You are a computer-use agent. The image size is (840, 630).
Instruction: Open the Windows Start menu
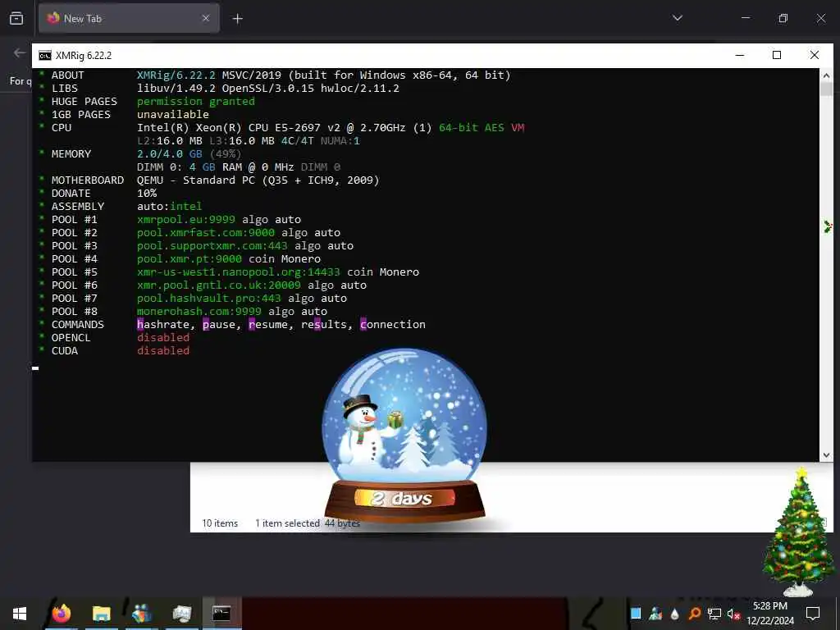(x=20, y=614)
